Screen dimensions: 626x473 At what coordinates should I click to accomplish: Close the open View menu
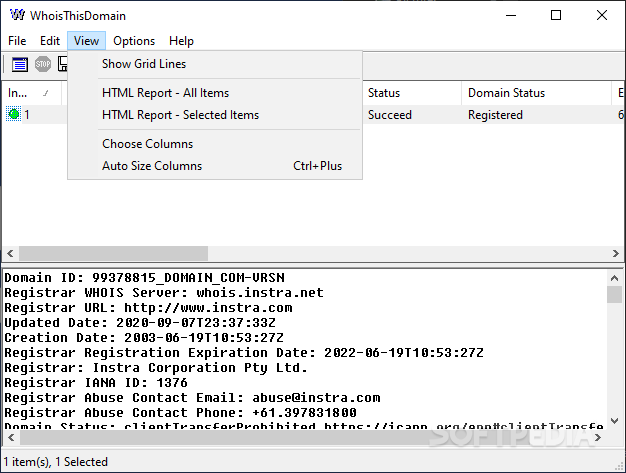[x=86, y=41]
